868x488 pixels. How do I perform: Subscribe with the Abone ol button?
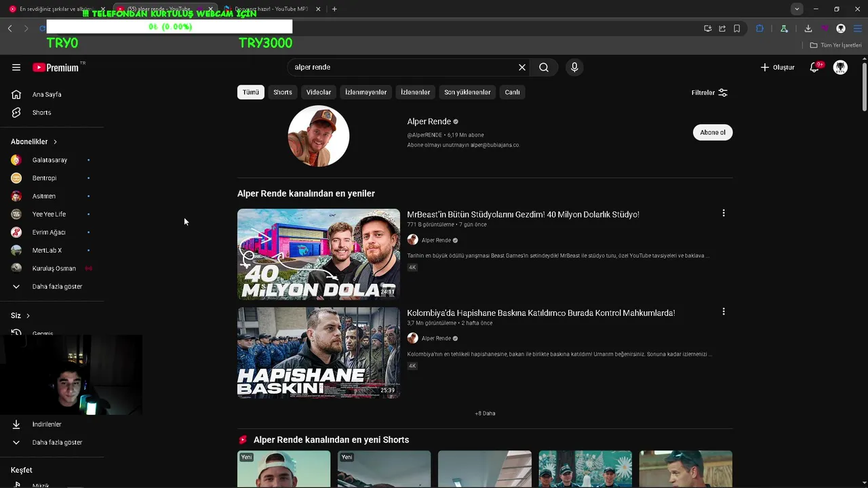713,132
